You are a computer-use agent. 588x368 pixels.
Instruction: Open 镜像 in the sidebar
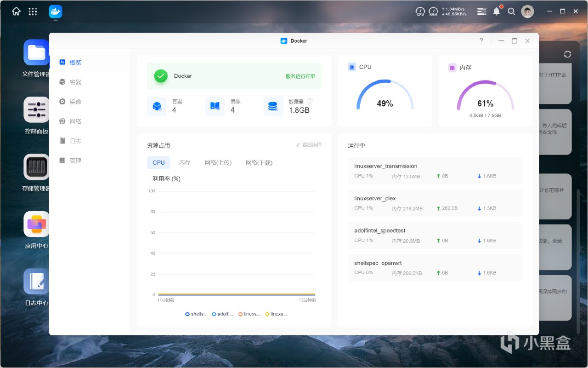pos(90,102)
